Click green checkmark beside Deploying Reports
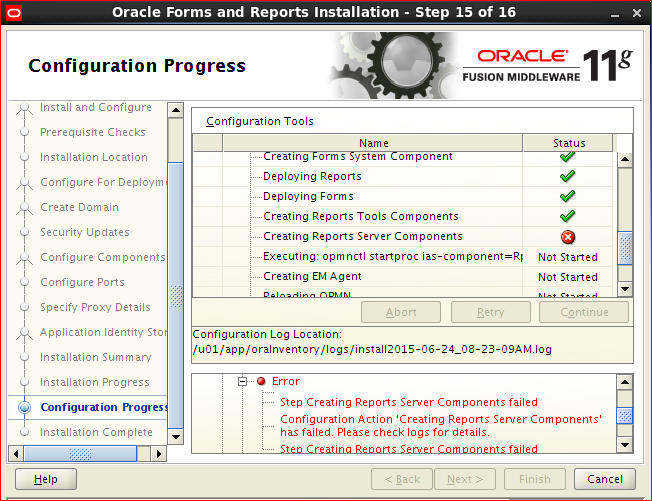The width and height of the screenshot is (652, 501). tap(568, 177)
